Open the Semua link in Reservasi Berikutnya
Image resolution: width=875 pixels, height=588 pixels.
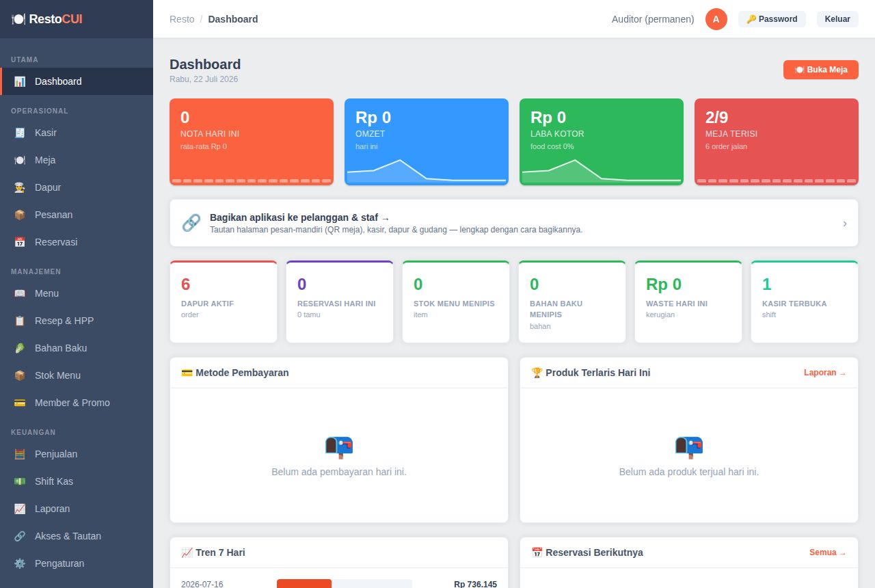[828, 552]
